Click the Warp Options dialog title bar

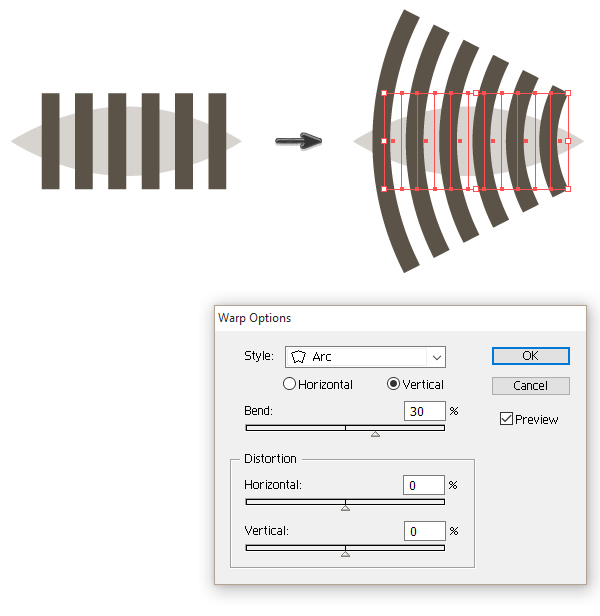[400, 318]
